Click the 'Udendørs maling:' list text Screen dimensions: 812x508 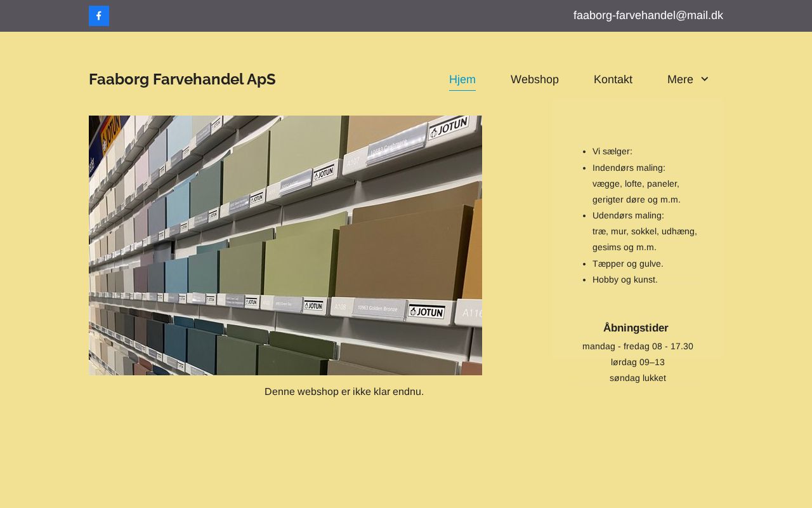point(628,215)
